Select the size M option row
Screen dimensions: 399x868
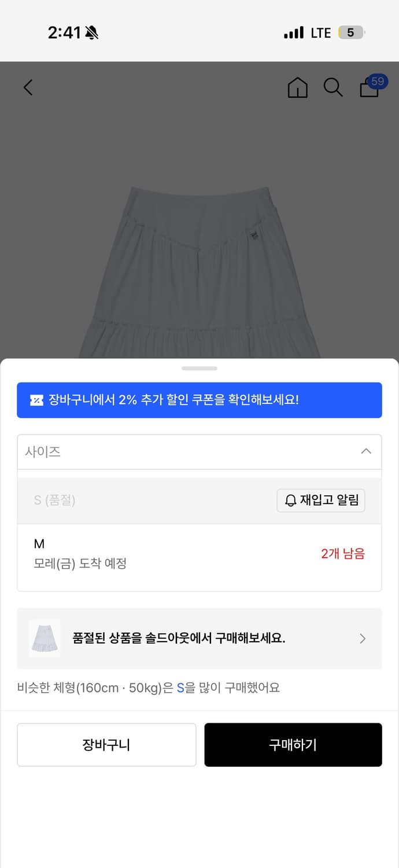[199, 553]
